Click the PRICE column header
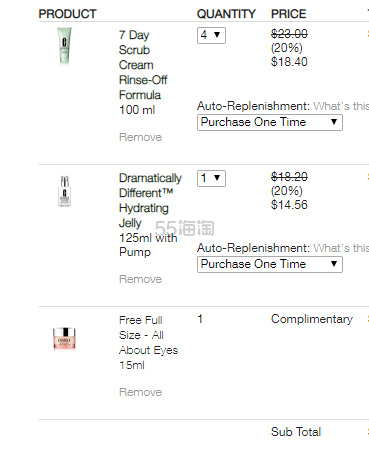Screen dimensions: 369x456 [288, 14]
